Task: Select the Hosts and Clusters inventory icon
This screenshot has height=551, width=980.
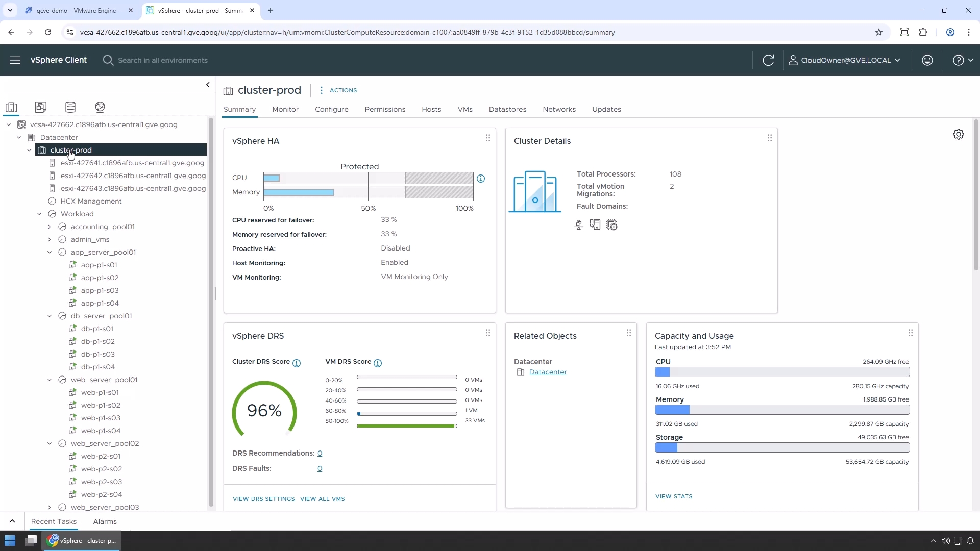Action: [11, 107]
